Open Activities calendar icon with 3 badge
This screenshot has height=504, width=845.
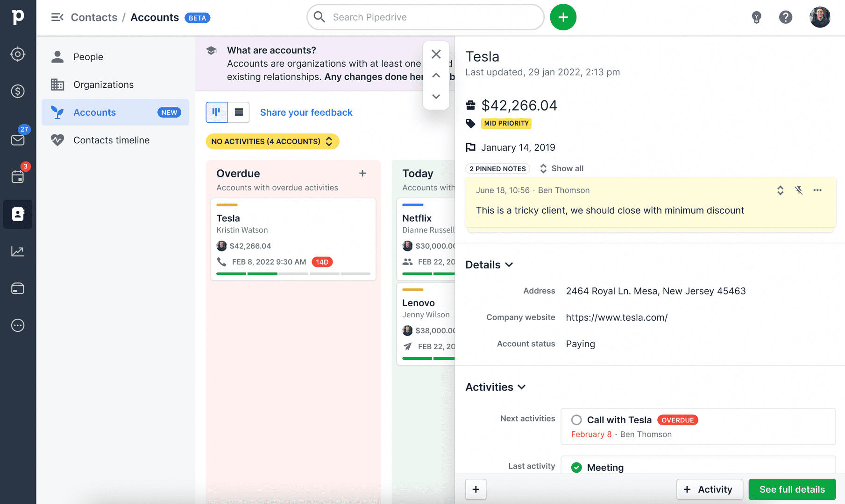pyautogui.click(x=18, y=177)
